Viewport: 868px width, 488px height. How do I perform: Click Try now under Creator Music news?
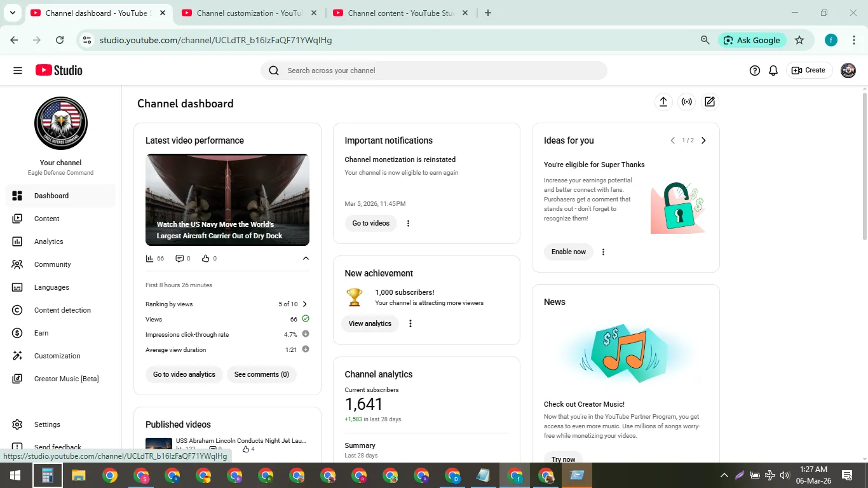point(564,459)
